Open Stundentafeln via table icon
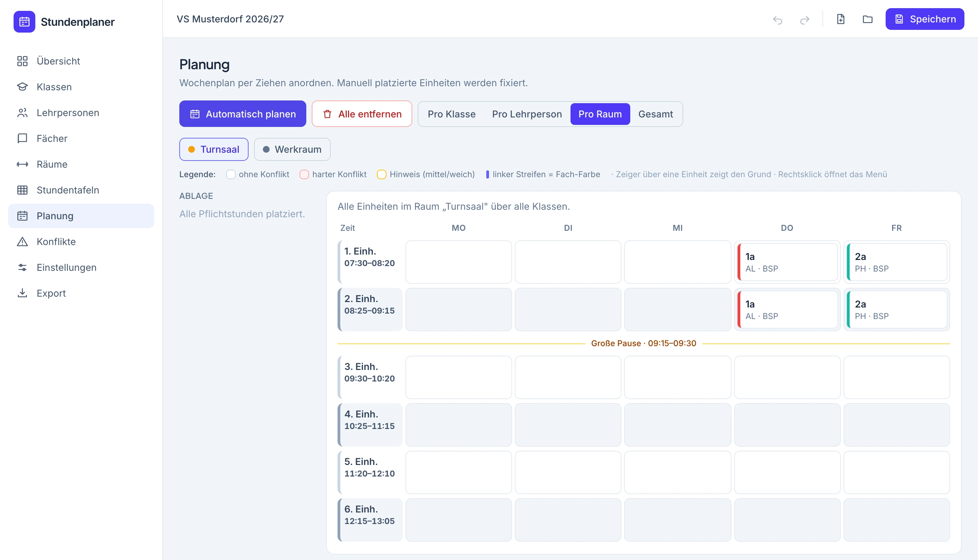The width and height of the screenshot is (978, 560). point(22,190)
